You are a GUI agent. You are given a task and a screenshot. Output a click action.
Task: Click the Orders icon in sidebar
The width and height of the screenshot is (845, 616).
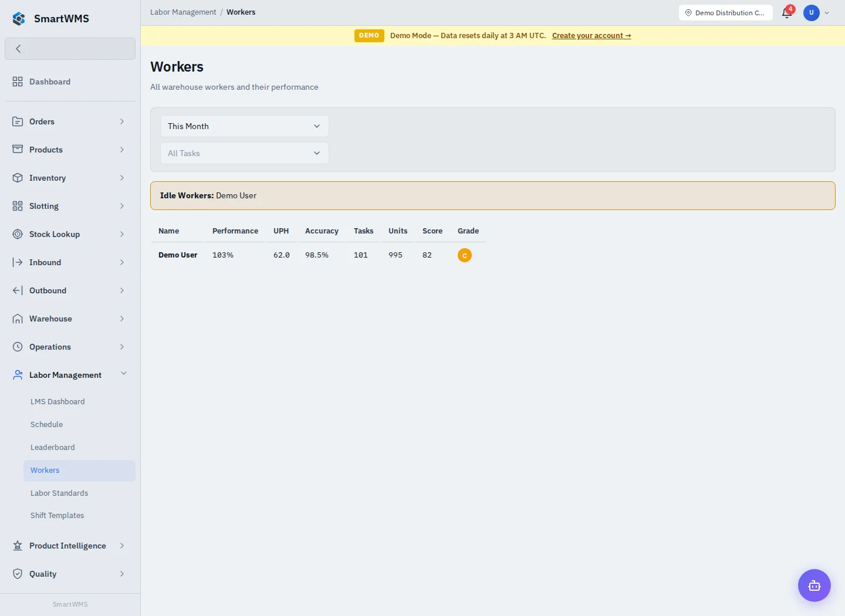tap(18, 121)
